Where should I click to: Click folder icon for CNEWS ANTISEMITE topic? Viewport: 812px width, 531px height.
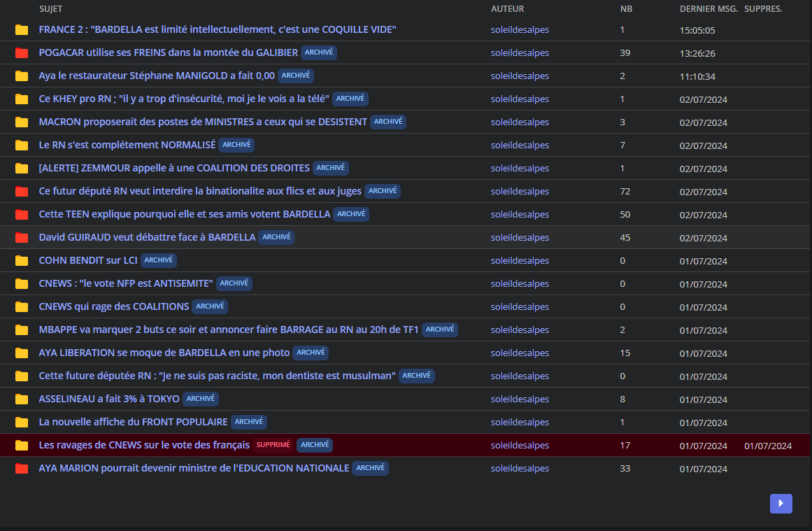tap(22, 283)
